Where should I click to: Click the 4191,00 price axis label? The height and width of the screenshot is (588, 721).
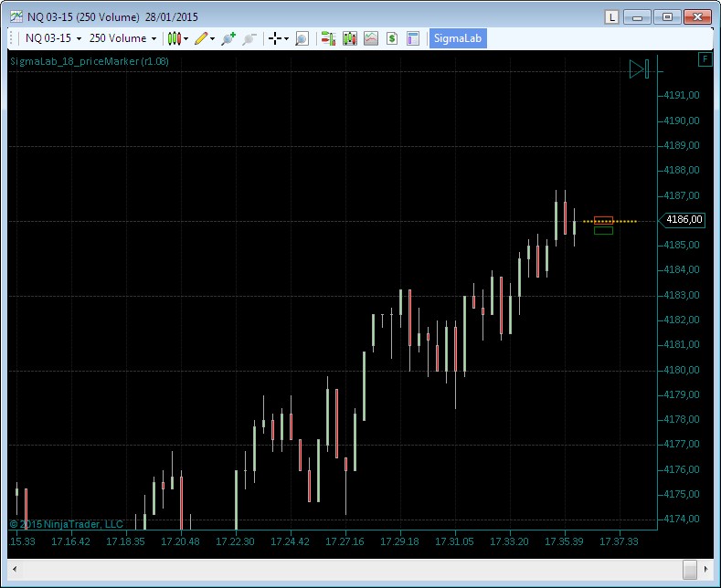(x=682, y=96)
